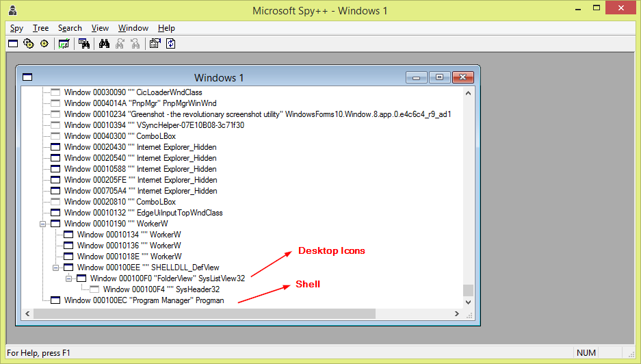Click the horizontal scrollbar thumb

205,313
